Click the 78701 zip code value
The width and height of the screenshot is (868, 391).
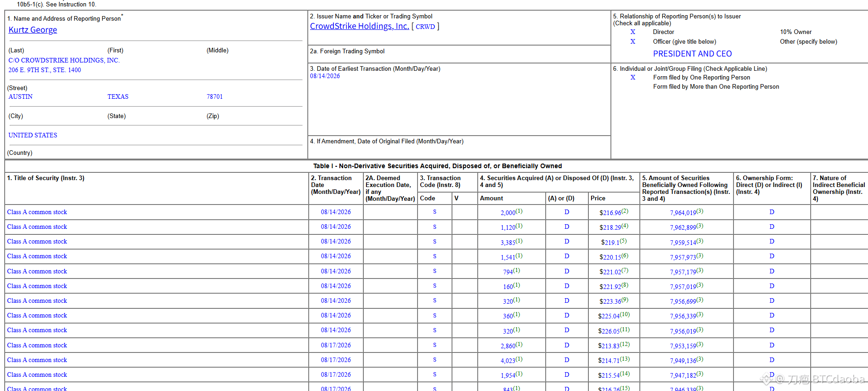[x=214, y=96]
